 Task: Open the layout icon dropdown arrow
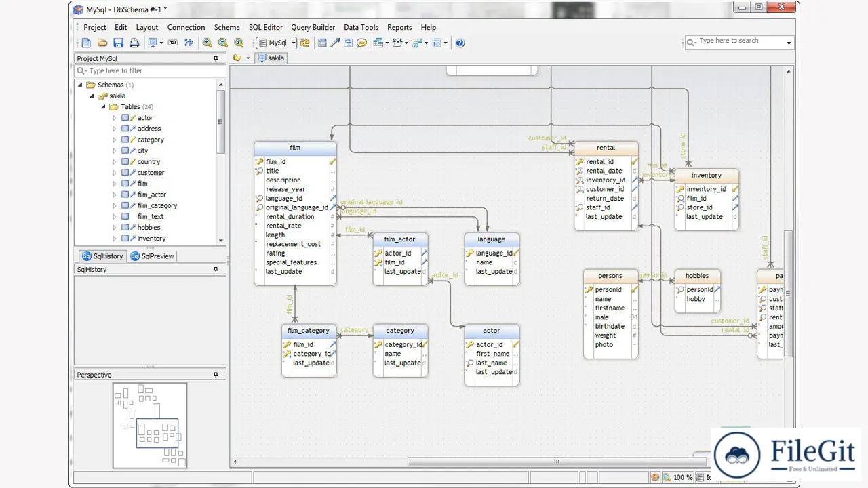click(161, 43)
